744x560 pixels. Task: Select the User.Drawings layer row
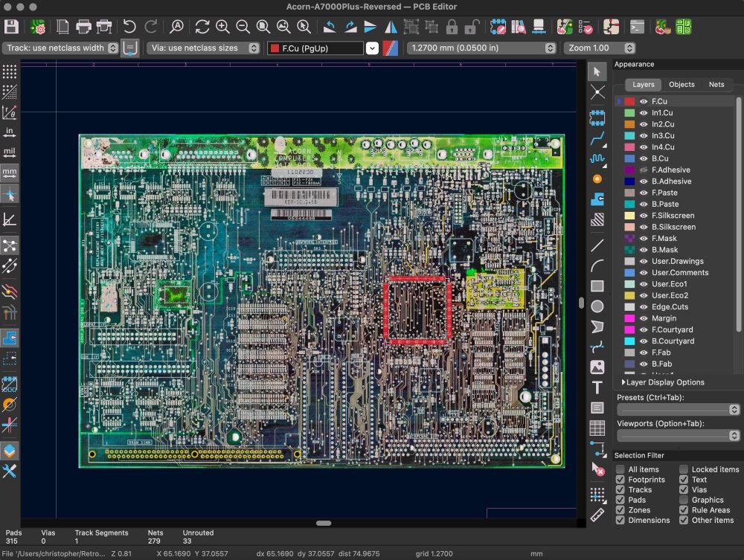[x=674, y=261]
